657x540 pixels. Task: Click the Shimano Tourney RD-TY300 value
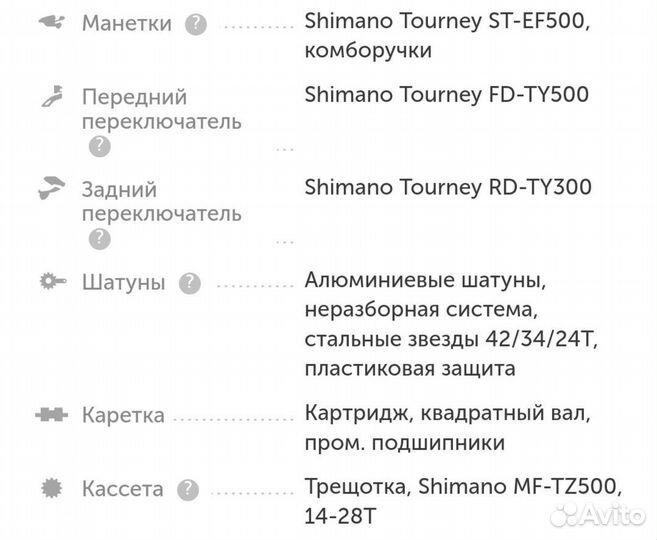447,187
